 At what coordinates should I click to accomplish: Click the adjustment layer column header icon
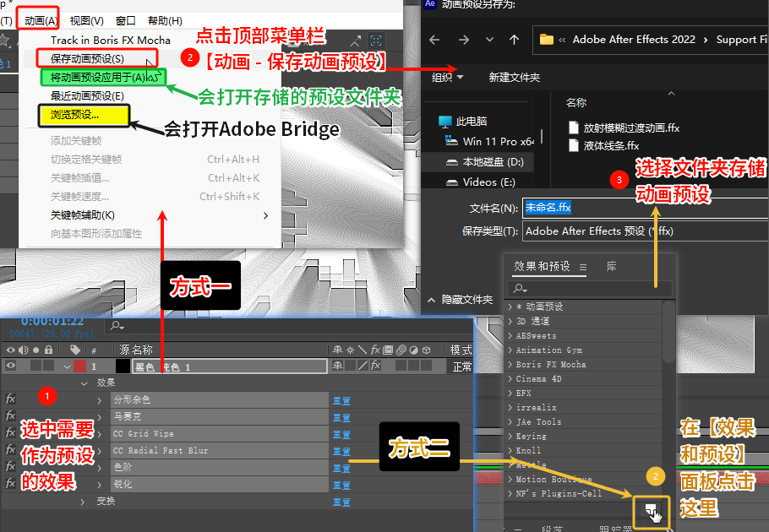(414, 350)
